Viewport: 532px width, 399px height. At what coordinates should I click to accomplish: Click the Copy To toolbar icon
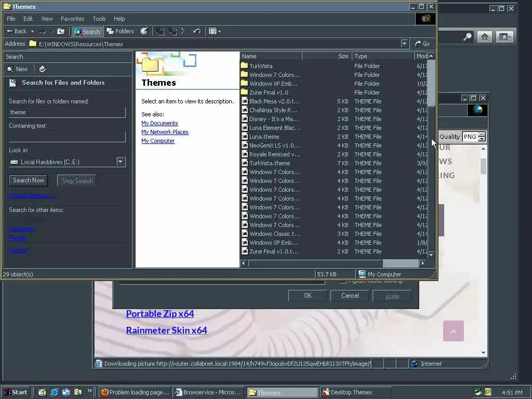pyautogui.click(x=173, y=32)
